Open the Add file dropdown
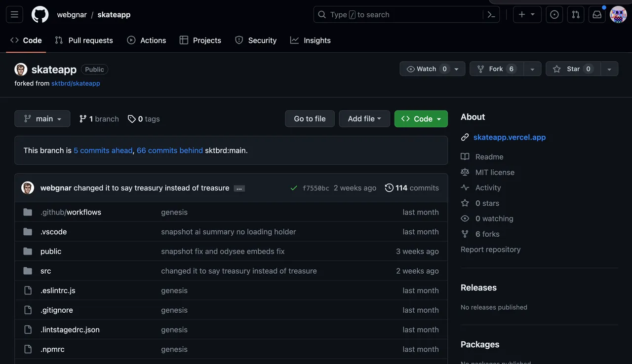632x364 pixels. (364, 119)
